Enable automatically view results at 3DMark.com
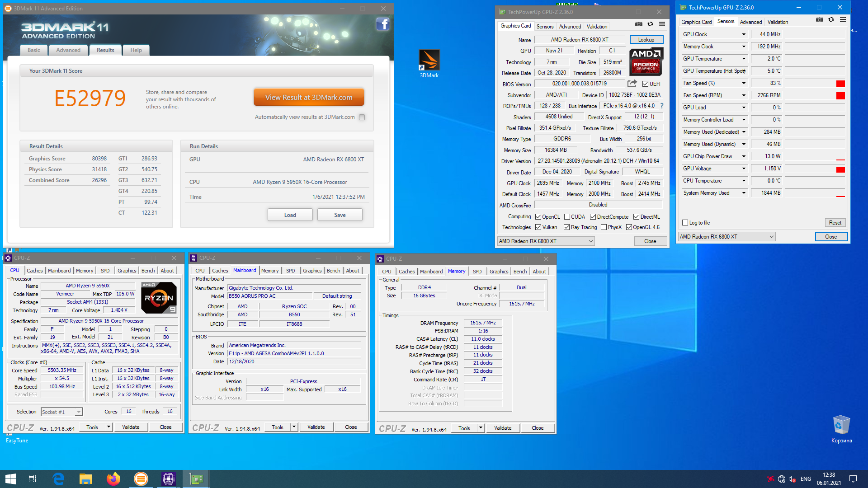 362,117
